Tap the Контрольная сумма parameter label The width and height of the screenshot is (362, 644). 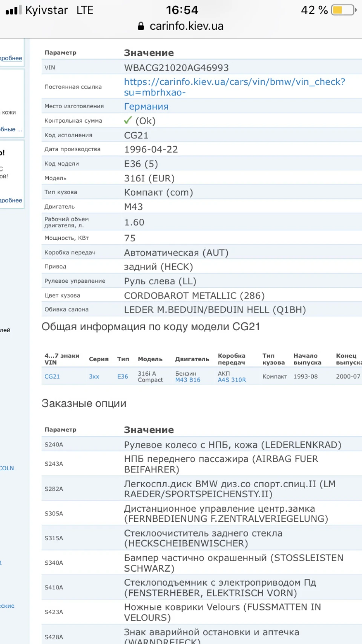tap(73, 121)
